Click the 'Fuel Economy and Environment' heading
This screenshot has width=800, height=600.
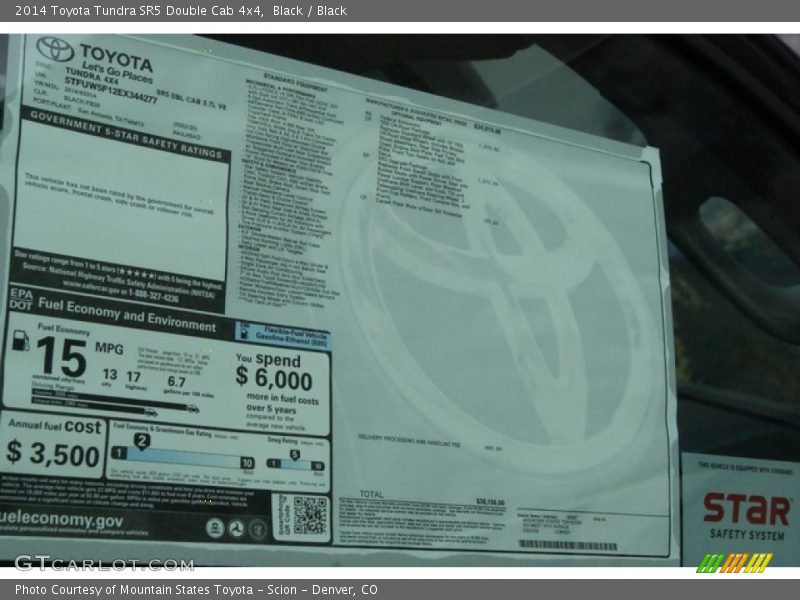click(127, 315)
